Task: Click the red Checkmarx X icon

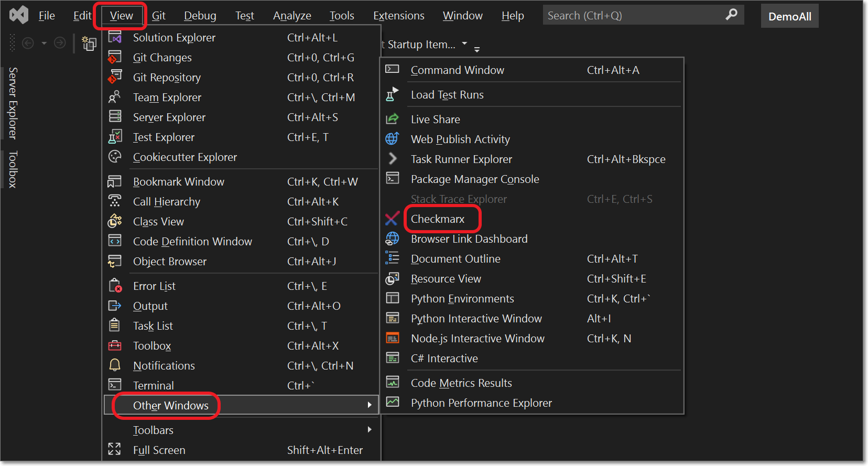Action: [x=392, y=219]
